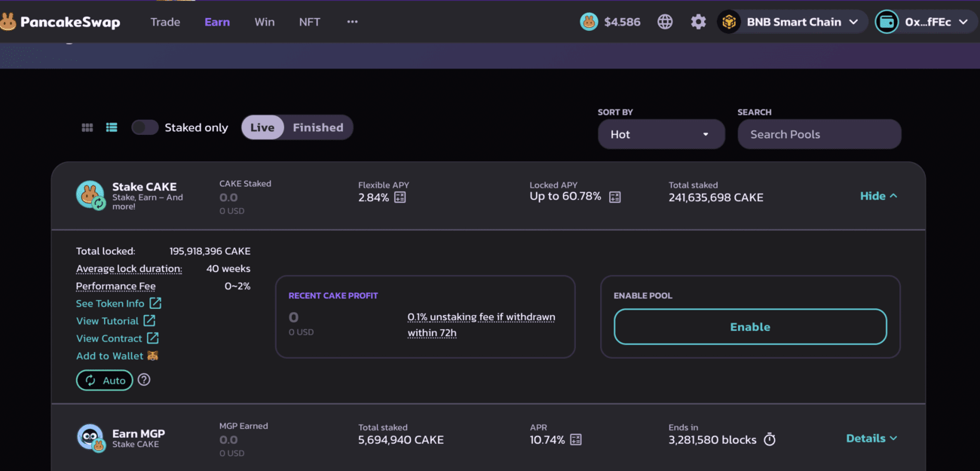The width and height of the screenshot is (980, 471).
Task: Open the language globe selector
Action: [665, 22]
